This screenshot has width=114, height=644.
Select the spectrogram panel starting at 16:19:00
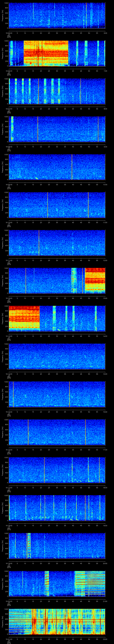[57, 546]
